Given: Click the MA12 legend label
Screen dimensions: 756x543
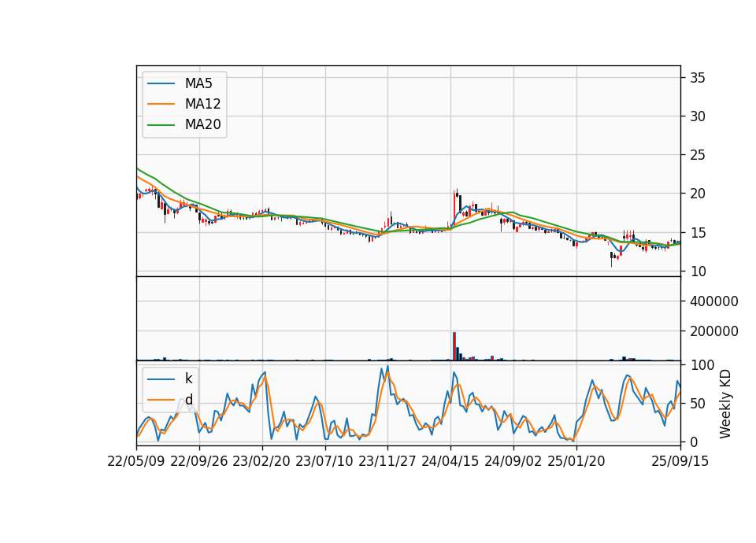Looking at the screenshot, I should (x=202, y=104).
